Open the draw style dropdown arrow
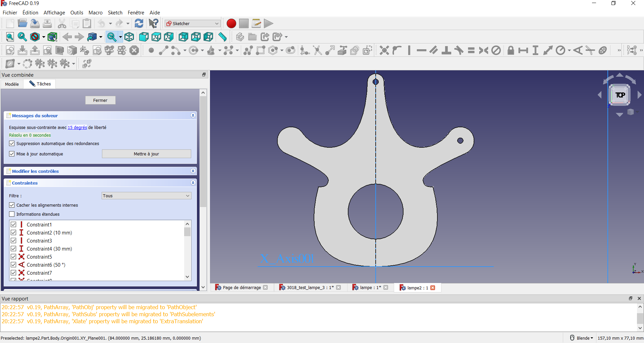Screen dimensions: 644x343 [x=44, y=37]
